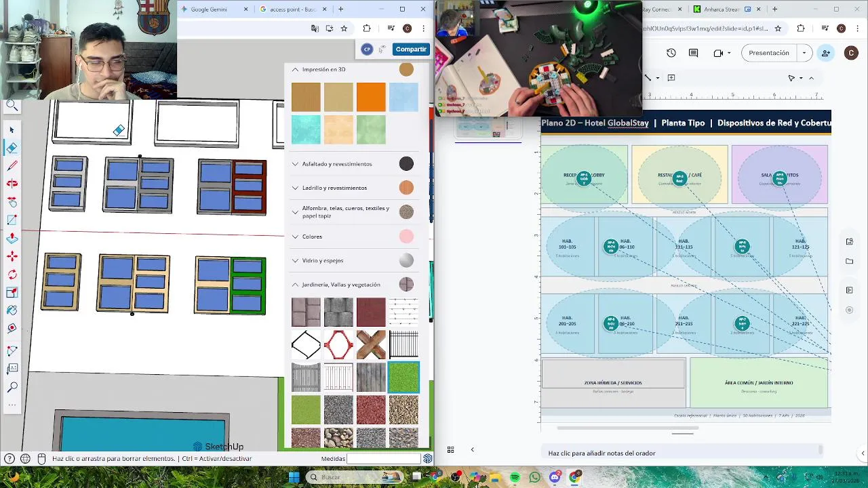Select the Paint Bucket tool in SketchUp
This screenshot has width=868, height=488.
(12, 310)
